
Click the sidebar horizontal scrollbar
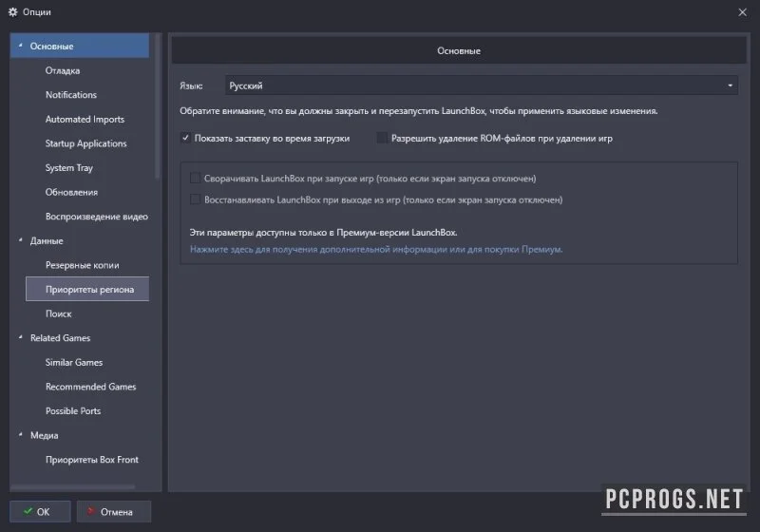tap(73, 487)
